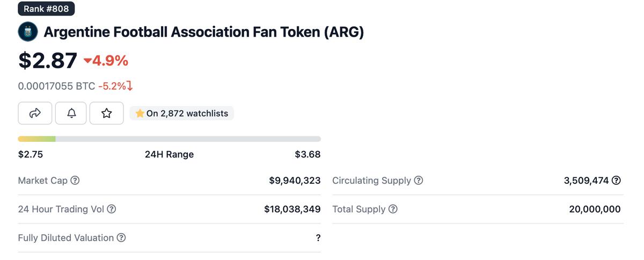Click the ARG token logo icon
This screenshot has width=644, height=260.
pos(28,32)
